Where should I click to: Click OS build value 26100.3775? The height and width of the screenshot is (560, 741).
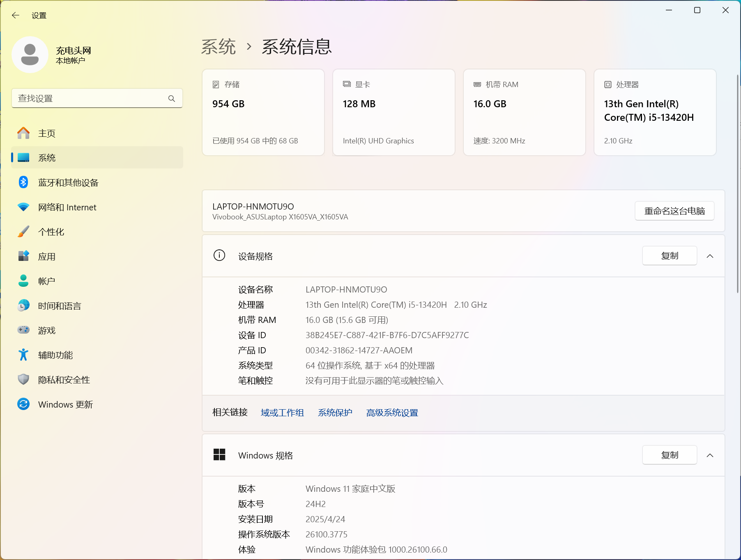327,535
